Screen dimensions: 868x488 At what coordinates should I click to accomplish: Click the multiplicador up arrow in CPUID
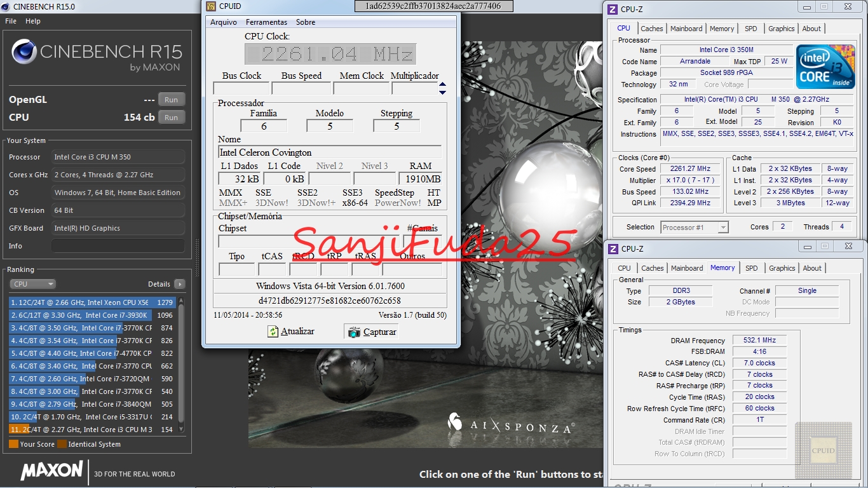(443, 85)
